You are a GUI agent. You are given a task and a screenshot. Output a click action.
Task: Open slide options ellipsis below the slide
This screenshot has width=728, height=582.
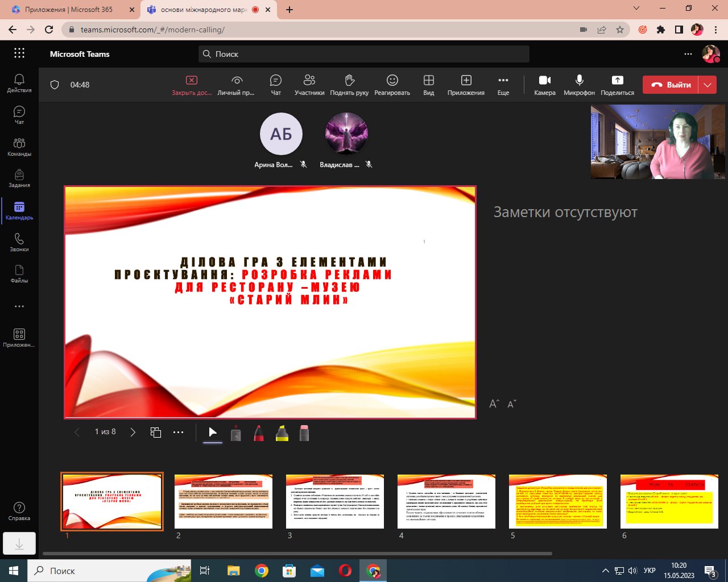coord(179,433)
